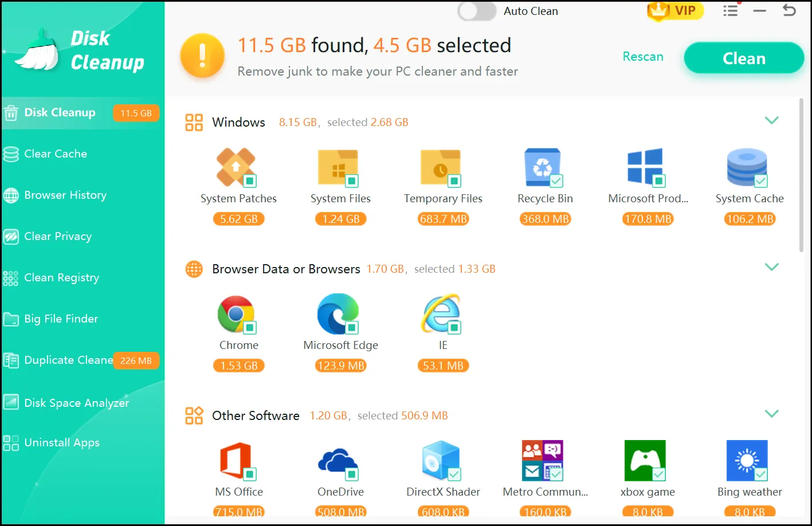
Task: Collapse the Windows section chevron
Action: coord(772,120)
